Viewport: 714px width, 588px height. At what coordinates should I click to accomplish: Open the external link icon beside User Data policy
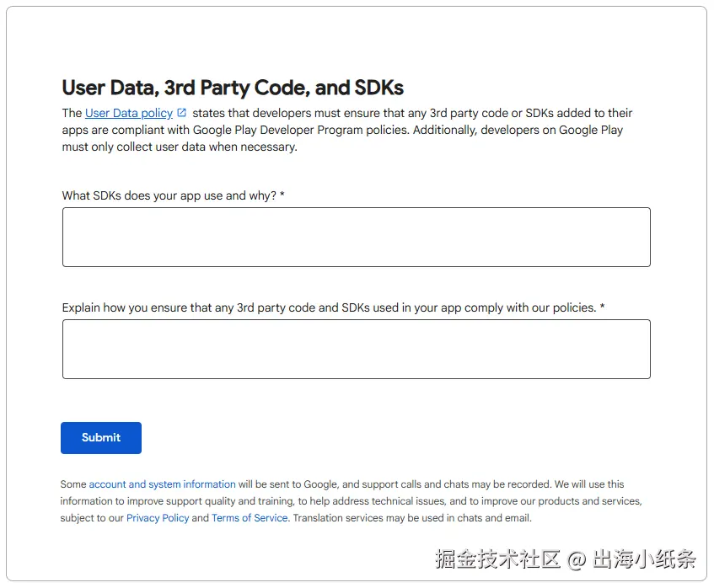[182, 113]
